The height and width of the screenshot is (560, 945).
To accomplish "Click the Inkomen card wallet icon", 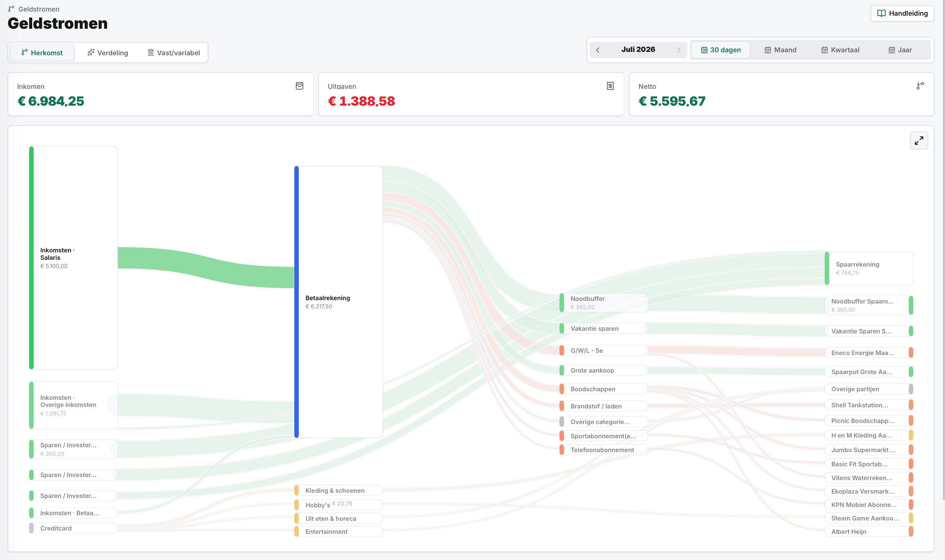I will [300, 86].
